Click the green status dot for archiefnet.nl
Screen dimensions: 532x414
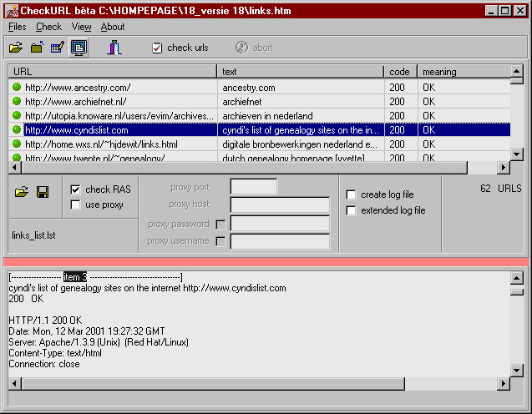[17, 101]
